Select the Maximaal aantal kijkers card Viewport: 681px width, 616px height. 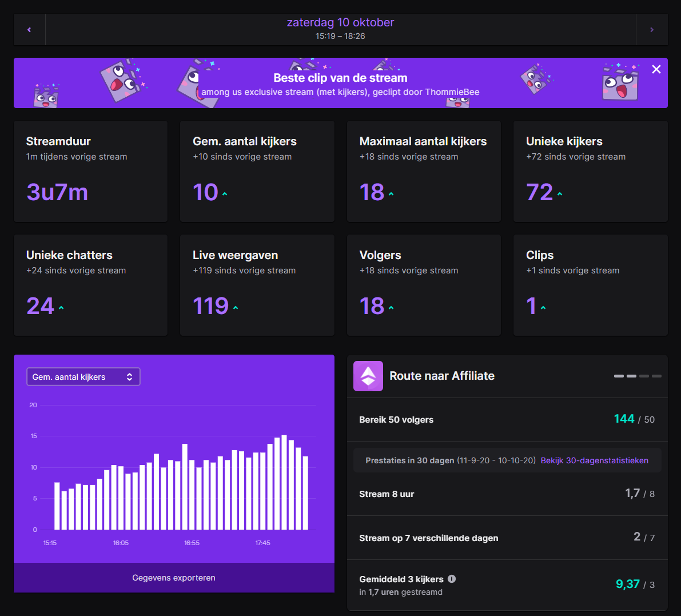tap(424, 171)
